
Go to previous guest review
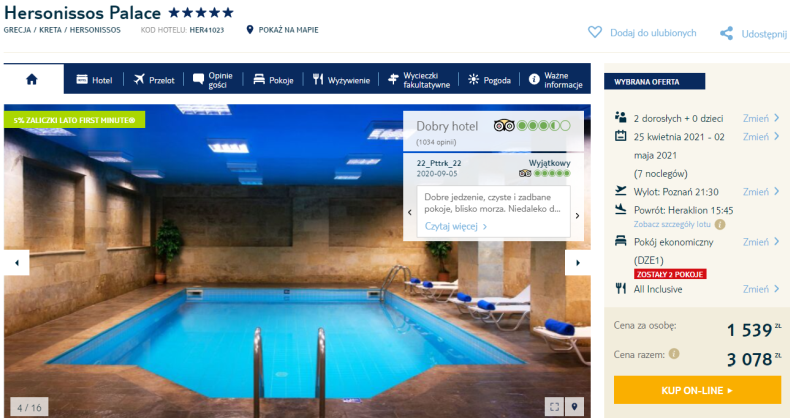click(410, 213)
